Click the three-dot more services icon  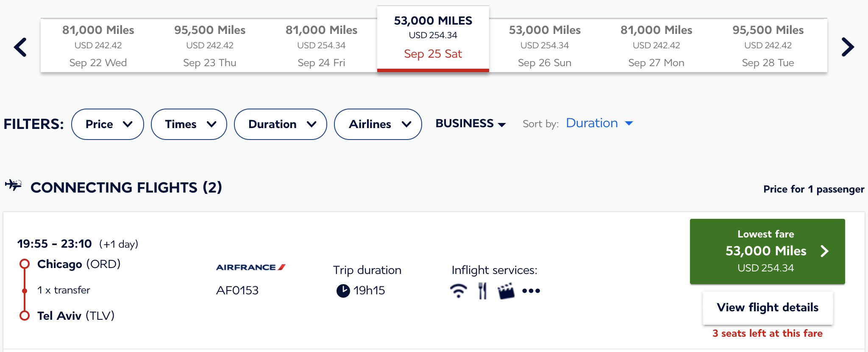531,291
